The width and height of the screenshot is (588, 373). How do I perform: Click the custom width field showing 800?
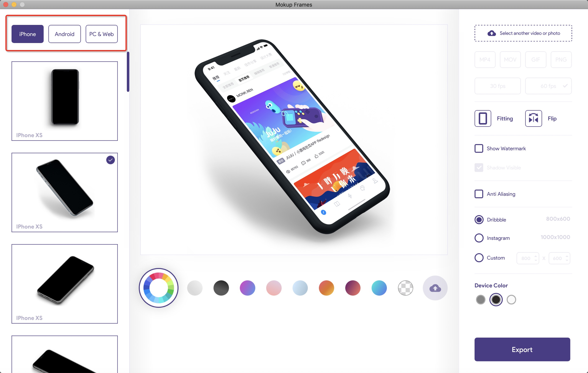tap(528, 258)
